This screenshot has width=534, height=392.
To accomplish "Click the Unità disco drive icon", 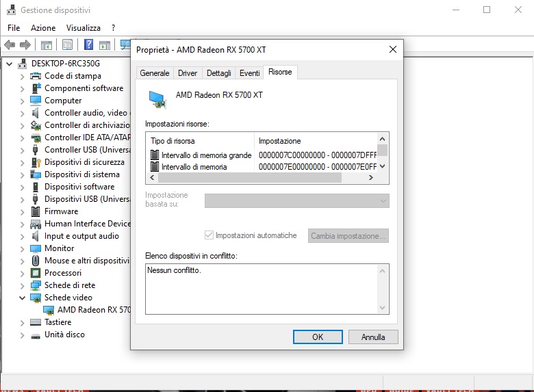I will click(36, 336).
